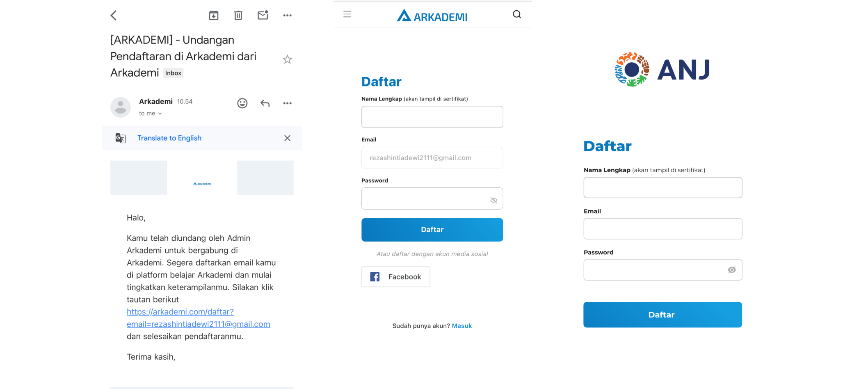Archive the email with the archive icon
The image size is (868, 392).
(x=214, y=16)
